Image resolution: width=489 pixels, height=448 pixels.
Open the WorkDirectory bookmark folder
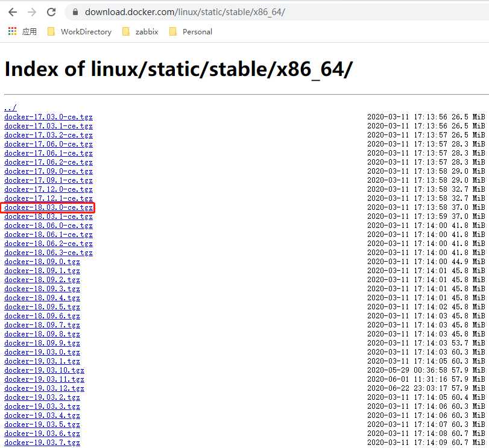click(79, 31)
